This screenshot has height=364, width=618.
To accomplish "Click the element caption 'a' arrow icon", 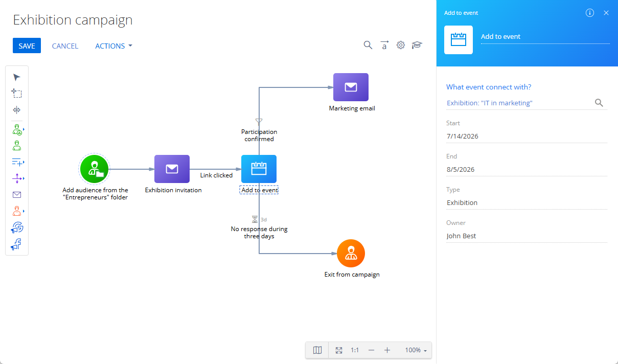I will pos(384,45).
